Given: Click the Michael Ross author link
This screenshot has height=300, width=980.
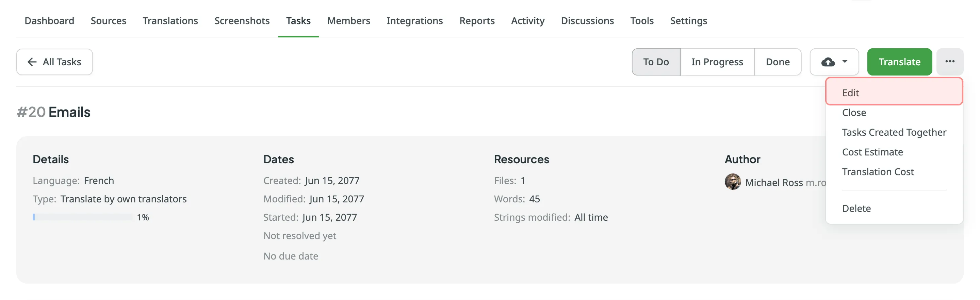Looking at the screenshot, I should (773, 183).
